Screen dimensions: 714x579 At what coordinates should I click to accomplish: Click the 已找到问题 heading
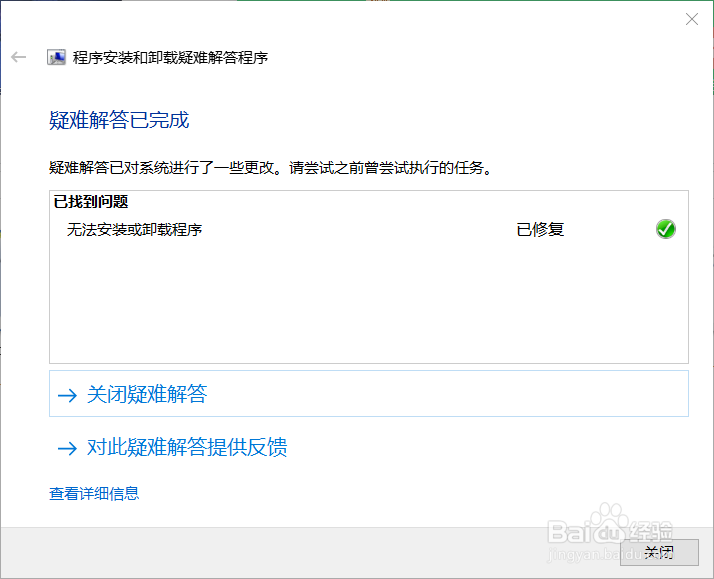coord(91,202)
